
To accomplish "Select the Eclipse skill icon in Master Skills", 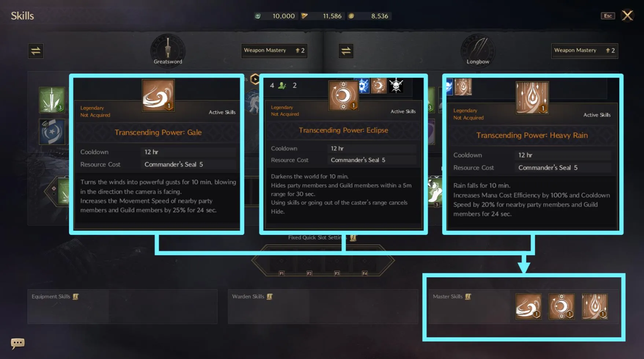I will (x=561, y=306).
